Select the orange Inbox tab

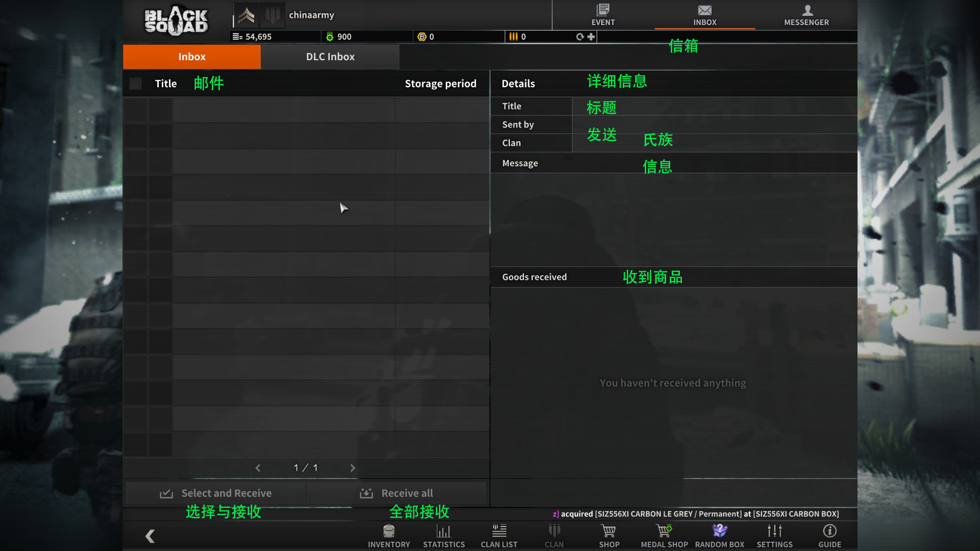191,57
